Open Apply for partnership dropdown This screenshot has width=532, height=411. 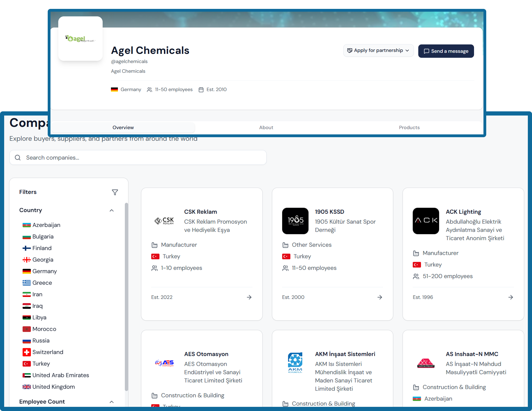pyautogui.click(x=378, y=51)
